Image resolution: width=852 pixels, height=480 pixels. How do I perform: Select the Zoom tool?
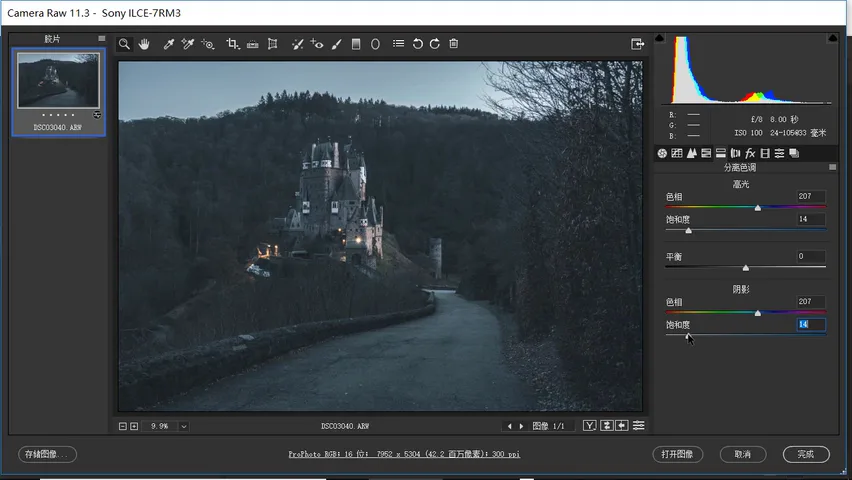click(124, 44)
